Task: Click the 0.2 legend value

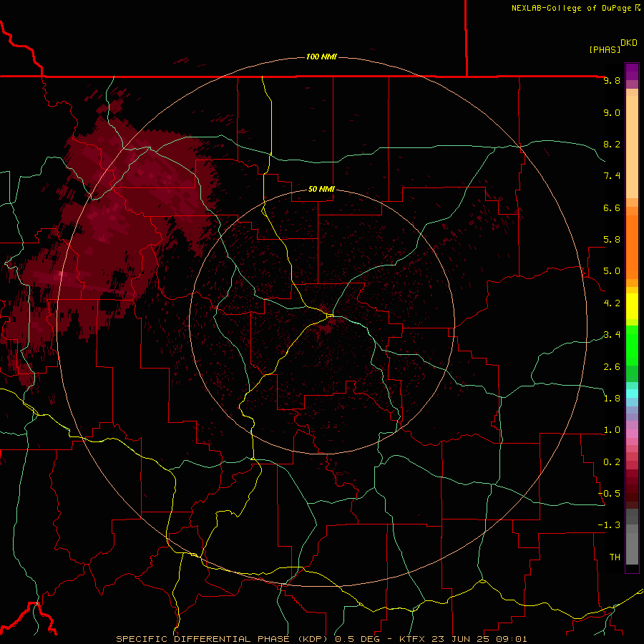Action: pos(612,462)
